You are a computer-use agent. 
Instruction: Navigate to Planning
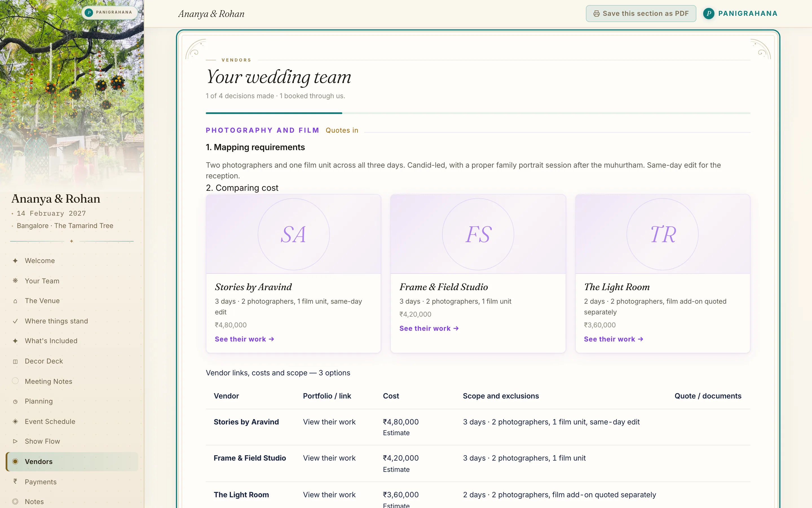[72, 402]
